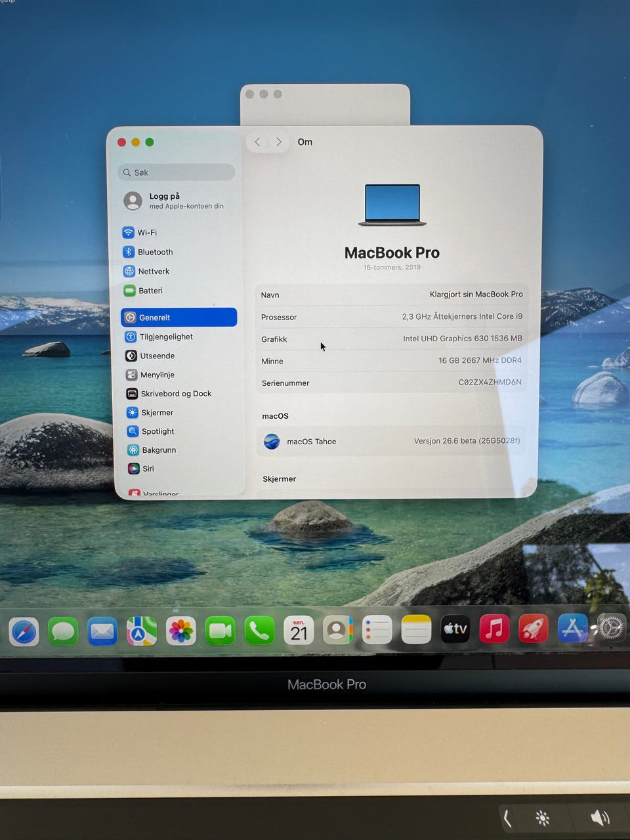
Task: Click Versjon 26.6 beta text
Action: 467,441
